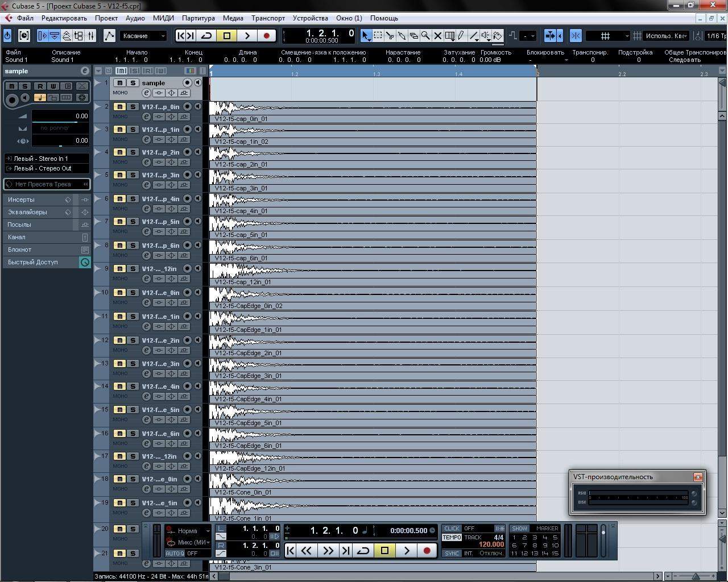Click Fast Forward in the transport panel
Screen dimensions: 728x582
(x=328, y=550)
